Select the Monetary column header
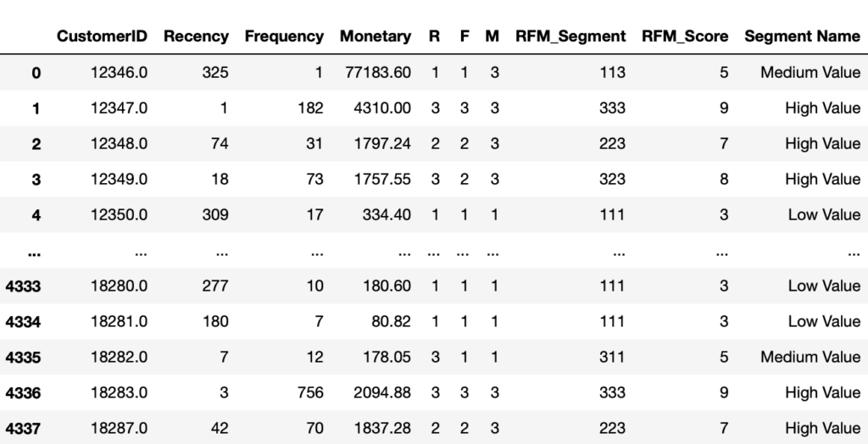This screenshot has width=868, height=444. 376,36
